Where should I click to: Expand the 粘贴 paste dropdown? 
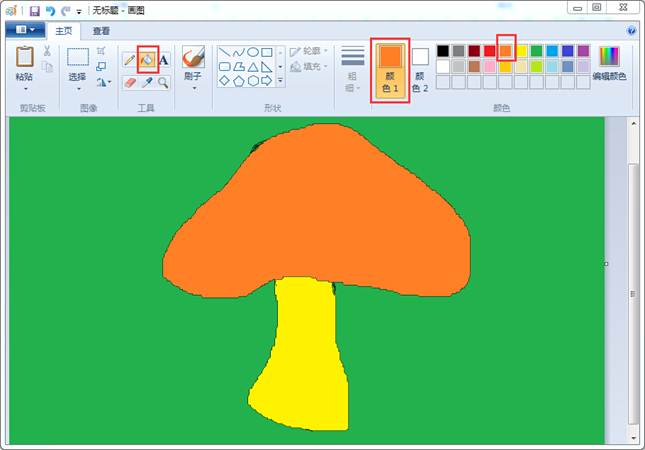24,88
